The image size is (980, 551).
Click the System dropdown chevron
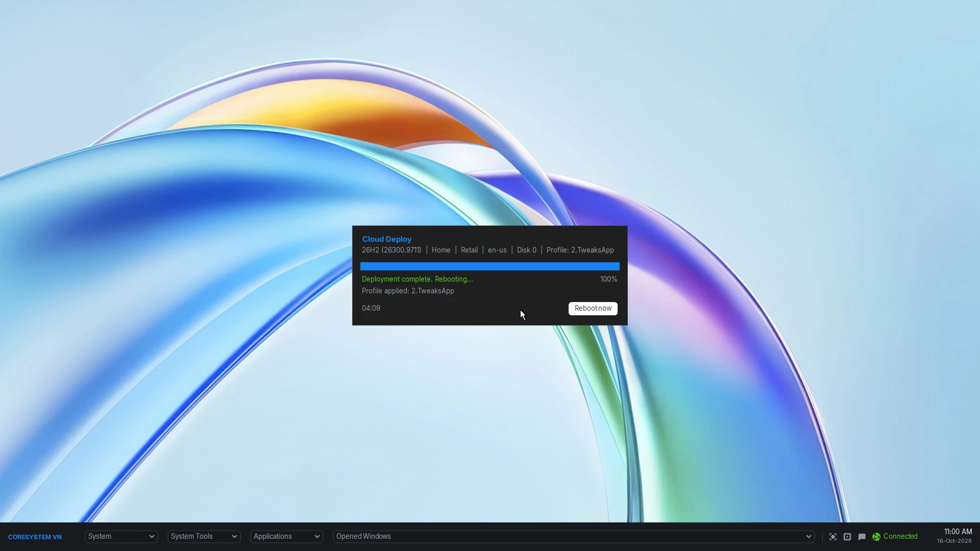(x=152, y=537)
